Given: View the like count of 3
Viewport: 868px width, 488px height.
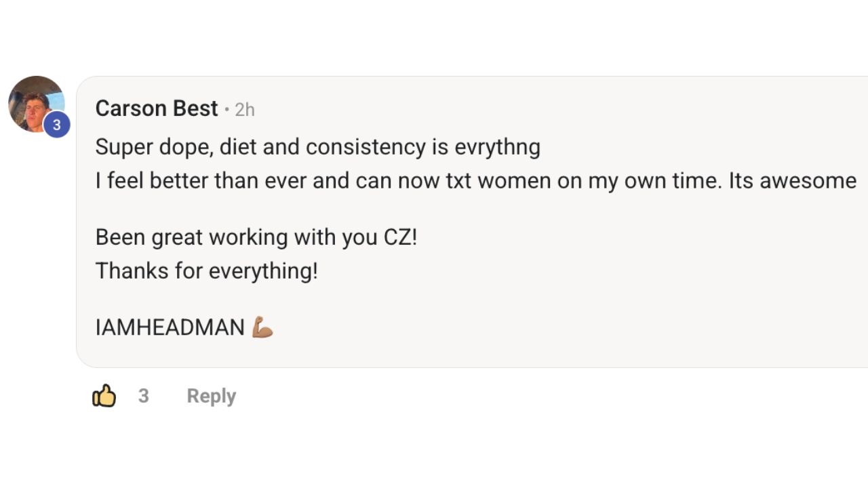Looking at the screenshot, I should click(143, 396).
